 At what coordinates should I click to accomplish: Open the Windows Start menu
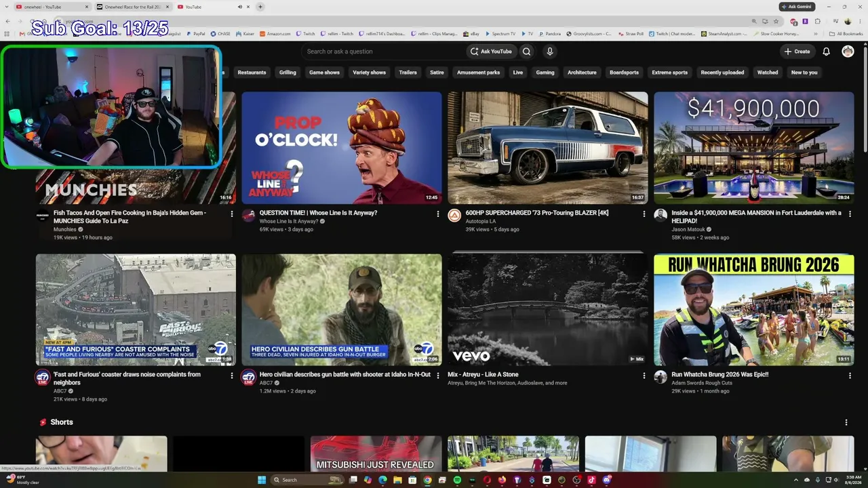(262, 480)
